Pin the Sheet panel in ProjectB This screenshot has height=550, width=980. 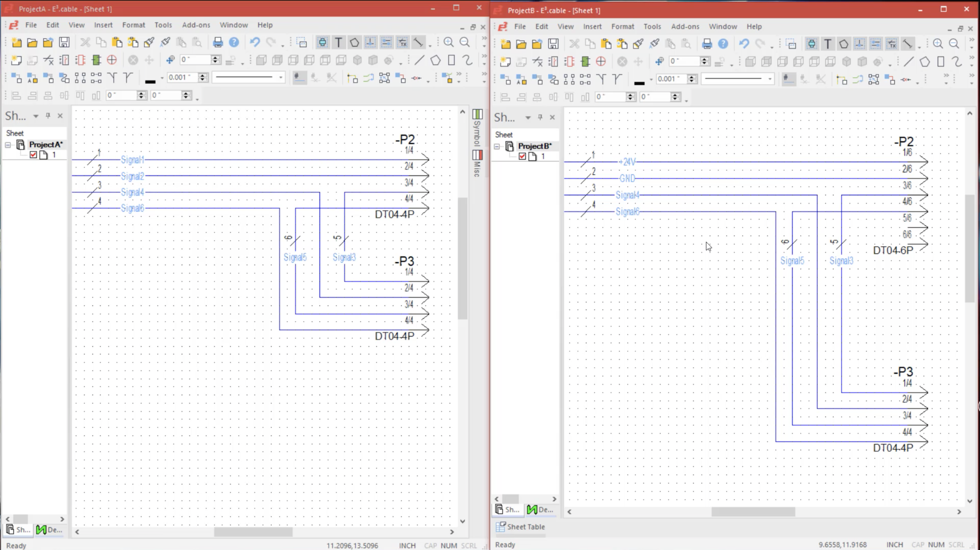point(540,117)
